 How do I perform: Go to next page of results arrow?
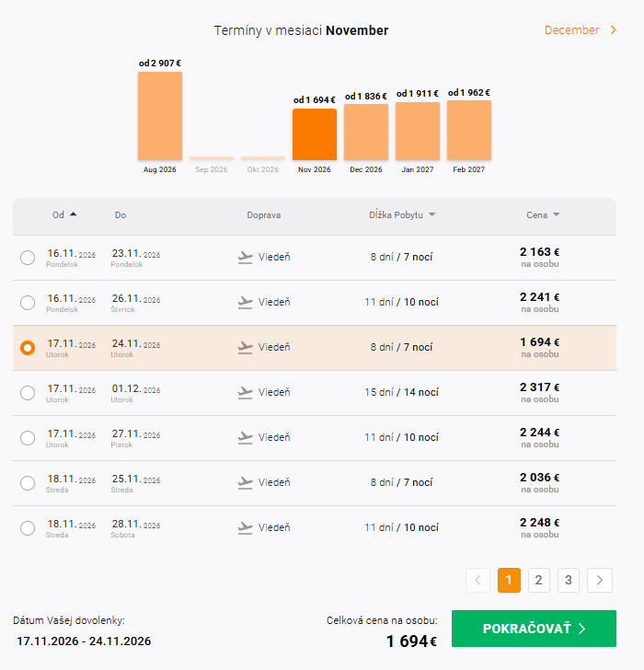600,580
